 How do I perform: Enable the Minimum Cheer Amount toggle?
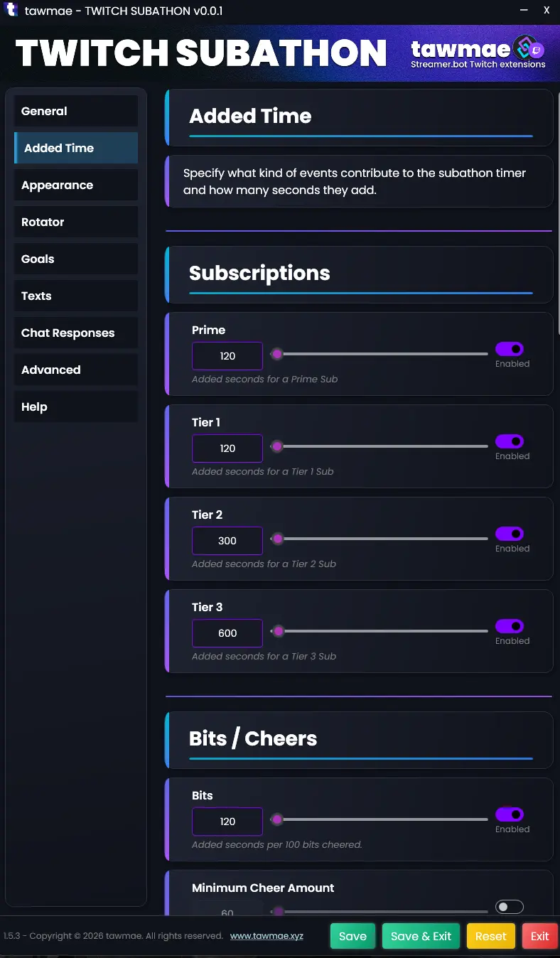pos(510,907)
